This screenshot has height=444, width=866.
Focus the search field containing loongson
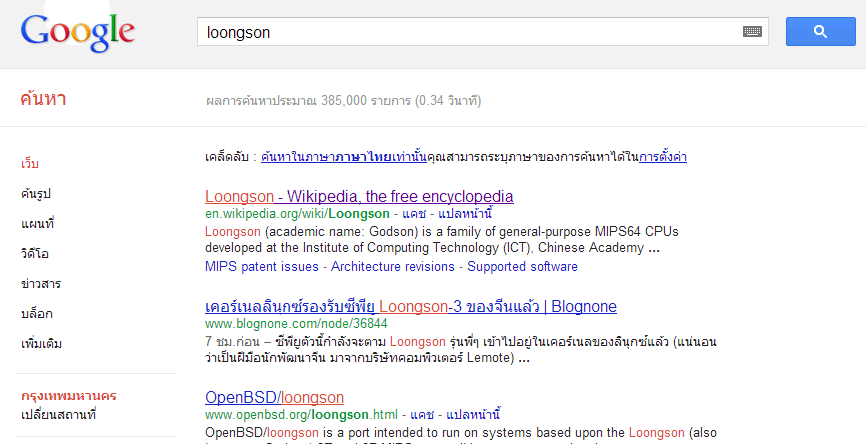tap(482, 31)
